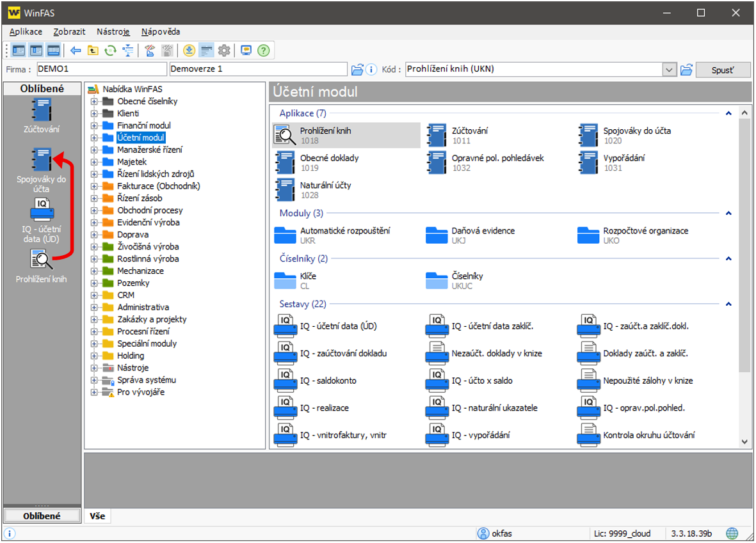Click the Oblíbené button at bottom left

(42, 516)
